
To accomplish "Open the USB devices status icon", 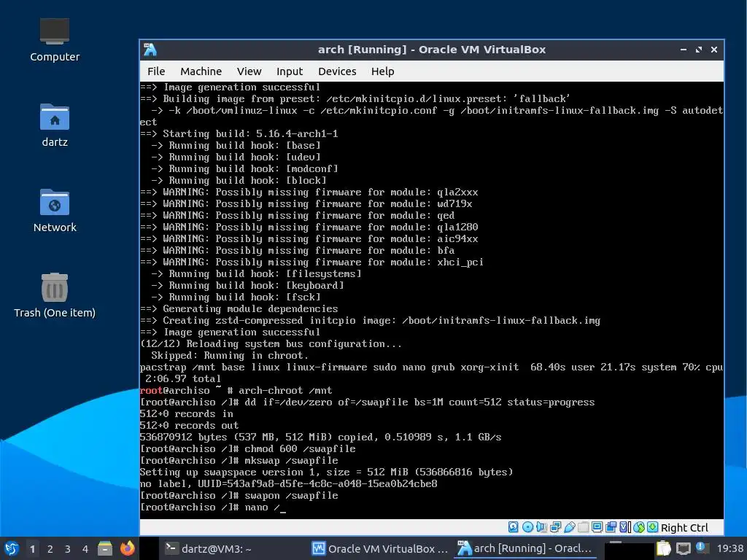I will 569,527.
